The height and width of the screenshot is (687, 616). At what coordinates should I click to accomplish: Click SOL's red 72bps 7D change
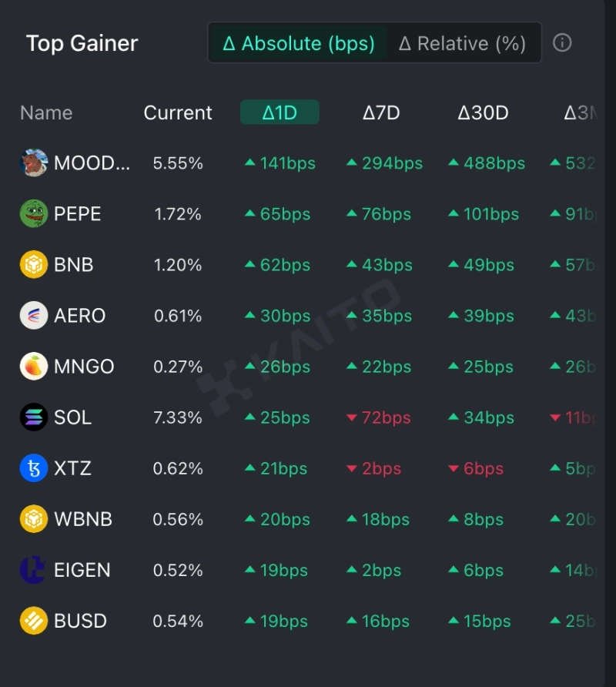tap(379, 417)
